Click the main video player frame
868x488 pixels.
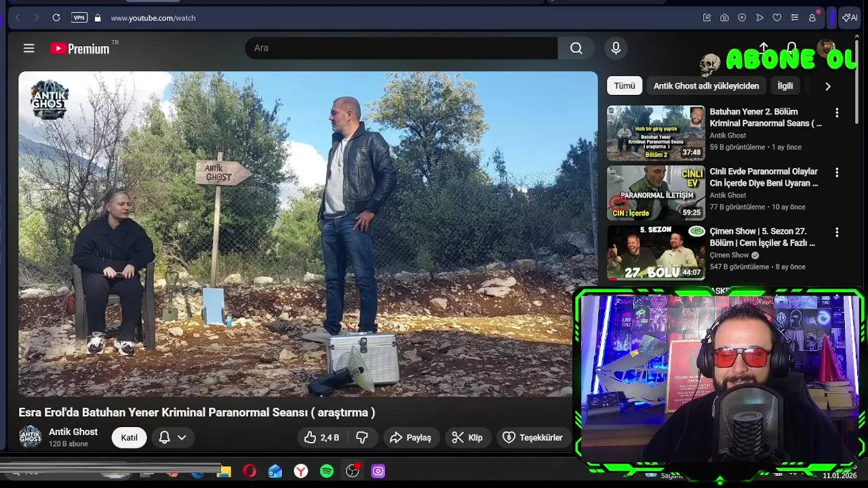(308, 234)
